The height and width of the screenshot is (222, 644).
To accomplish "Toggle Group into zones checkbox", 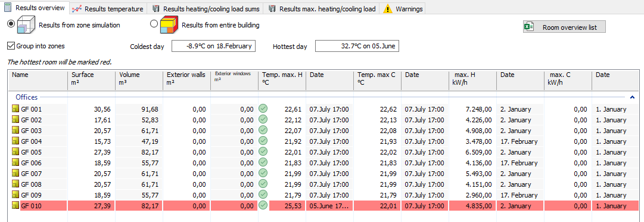I will tap(11, 45).
